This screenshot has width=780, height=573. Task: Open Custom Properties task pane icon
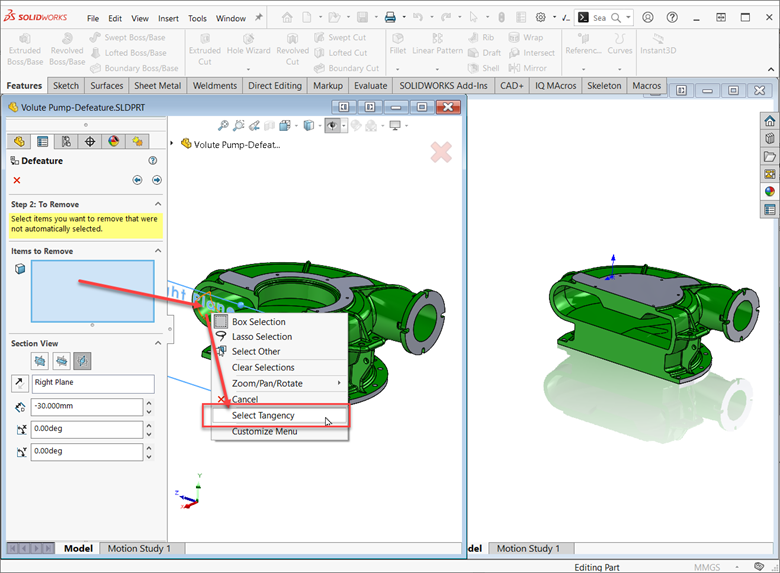pos(770,209)
